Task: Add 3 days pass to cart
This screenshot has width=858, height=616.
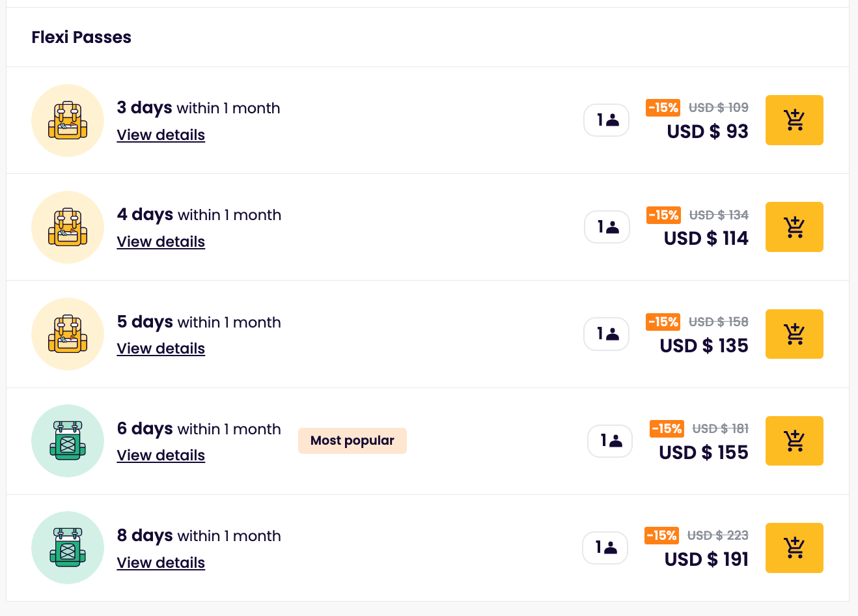Action: 794,120
